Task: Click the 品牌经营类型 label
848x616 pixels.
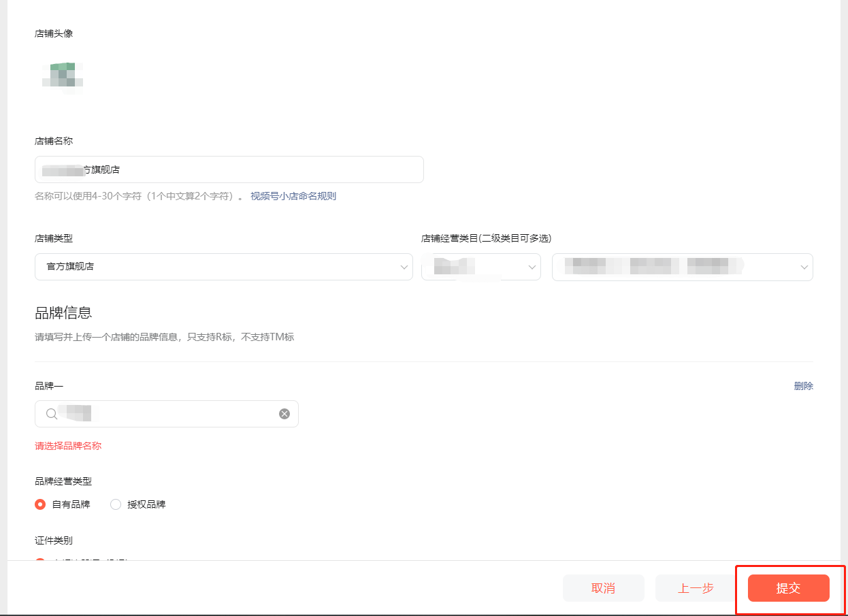Action: (63, 481)
